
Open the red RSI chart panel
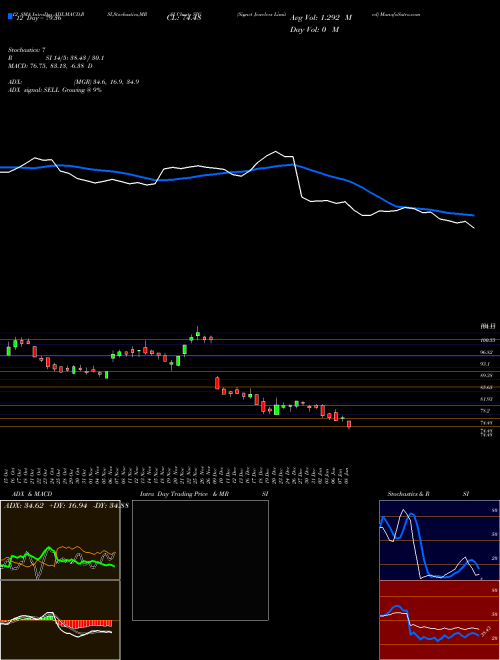click(439, 620)
